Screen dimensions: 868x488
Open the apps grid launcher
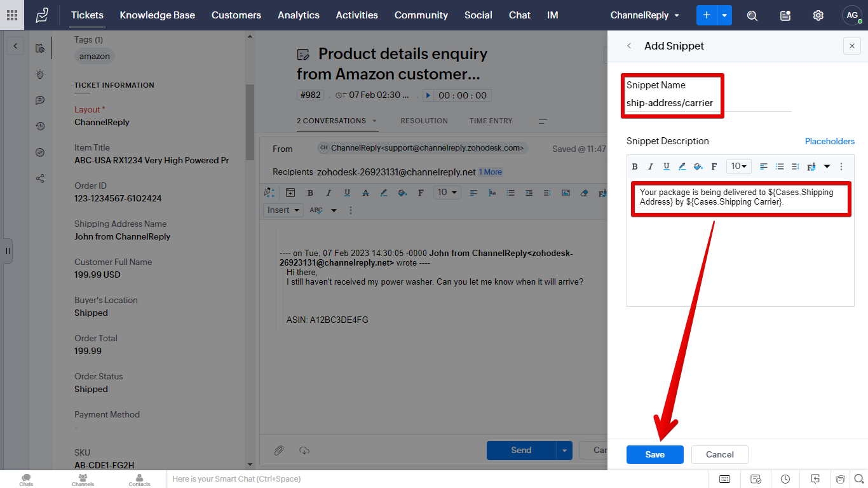click(x=12, y=15)
